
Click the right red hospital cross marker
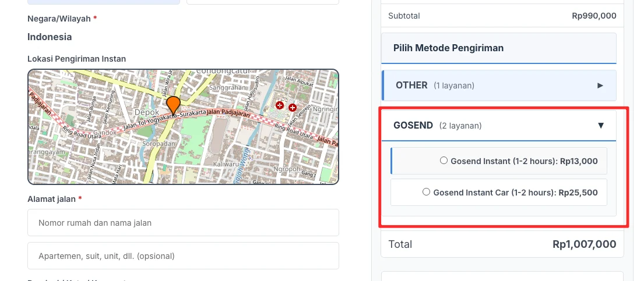pyautogui.click(x=293, y=108)
